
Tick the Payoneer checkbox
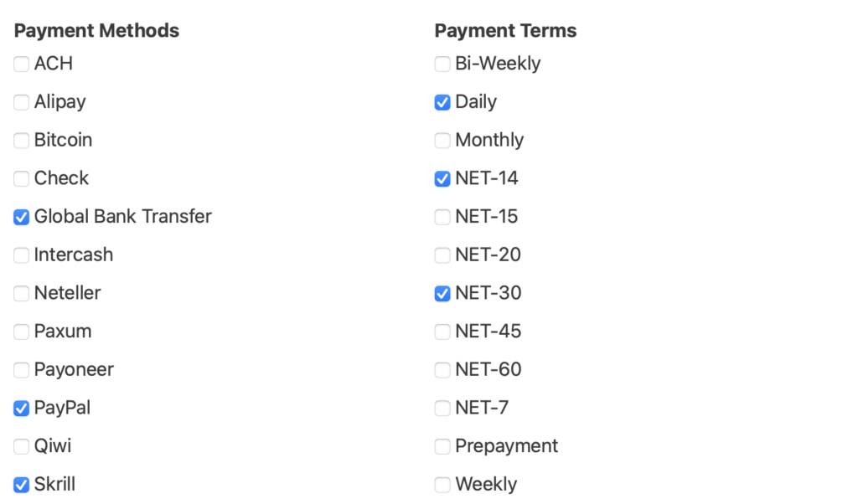tap(22, 370)
